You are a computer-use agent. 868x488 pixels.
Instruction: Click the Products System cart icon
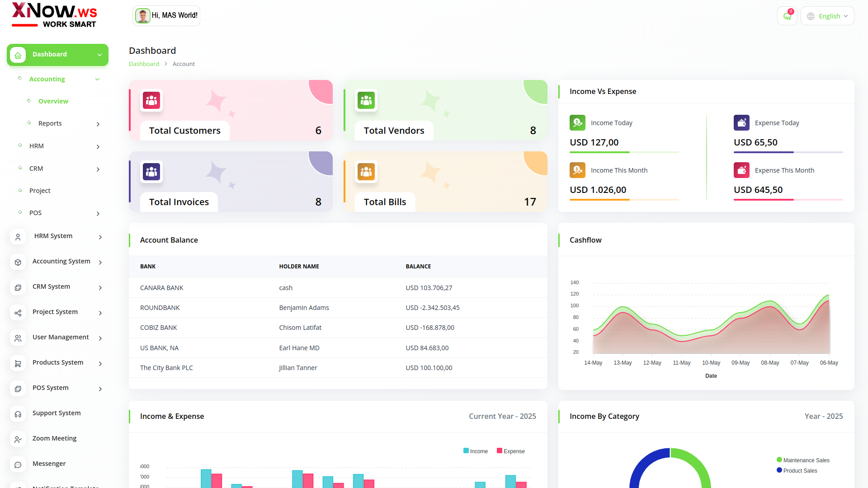[x=18, y=363]
